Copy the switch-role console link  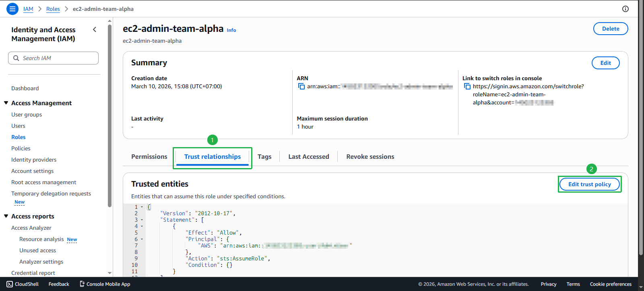click(x=467, y=86)
